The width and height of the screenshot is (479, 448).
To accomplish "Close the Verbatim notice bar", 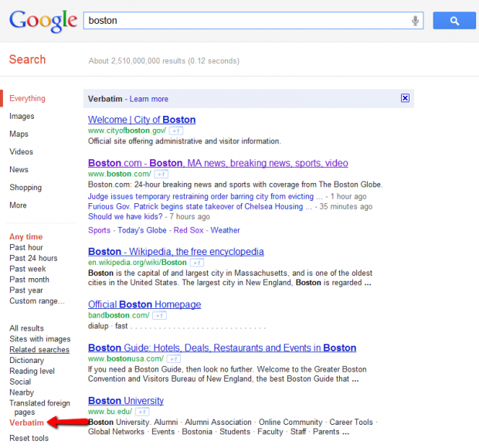I will point(405,98).
